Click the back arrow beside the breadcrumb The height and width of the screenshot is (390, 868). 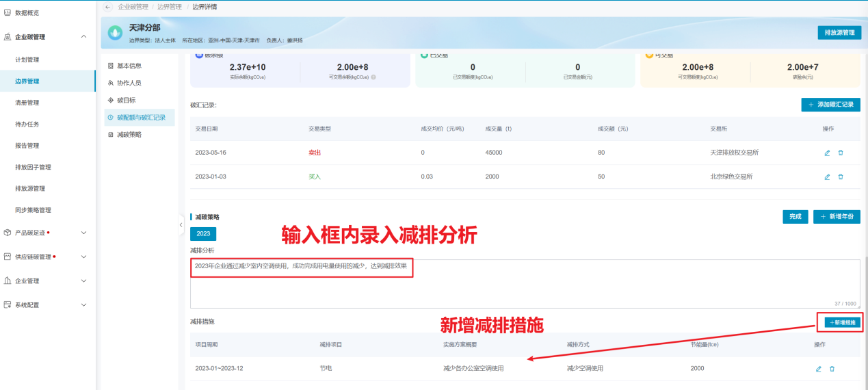pyautogui.click(x=108, y=7)
